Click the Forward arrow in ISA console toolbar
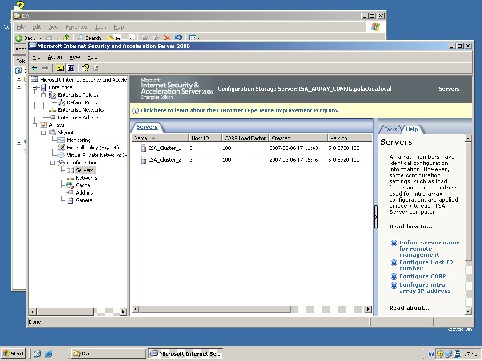Image resolution: width=482 pixels, height=361 pixels. point(45,68)
